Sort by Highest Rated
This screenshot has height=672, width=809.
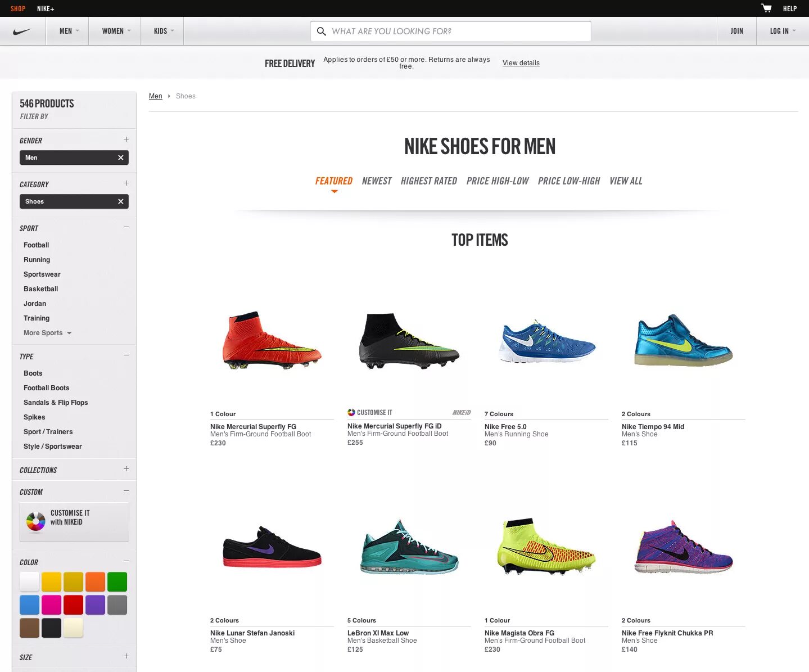coord(429,181)
